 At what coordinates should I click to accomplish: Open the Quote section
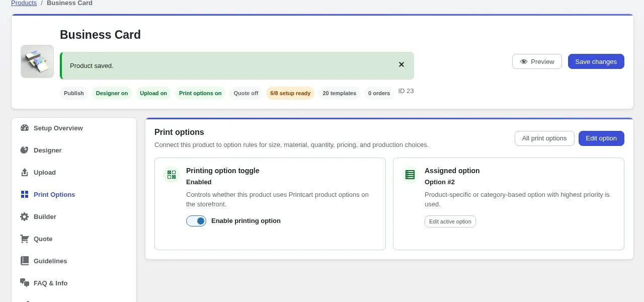(74, 239)
